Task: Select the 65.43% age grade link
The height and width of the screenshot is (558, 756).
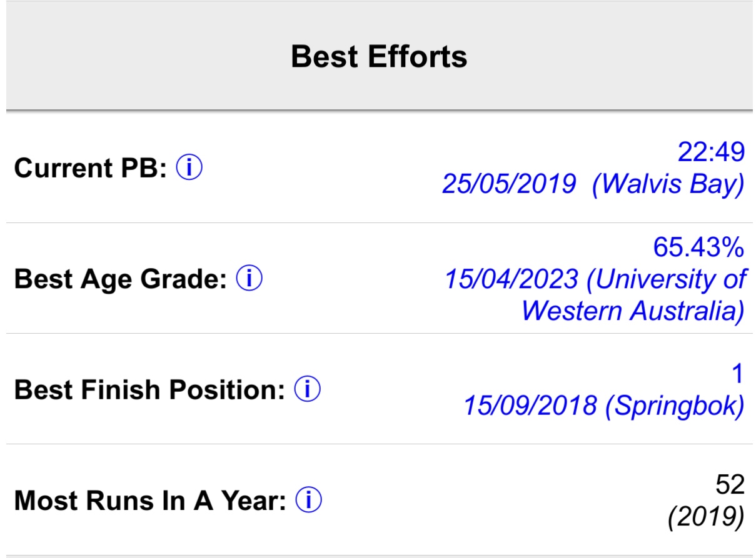Action: [698, 248]
